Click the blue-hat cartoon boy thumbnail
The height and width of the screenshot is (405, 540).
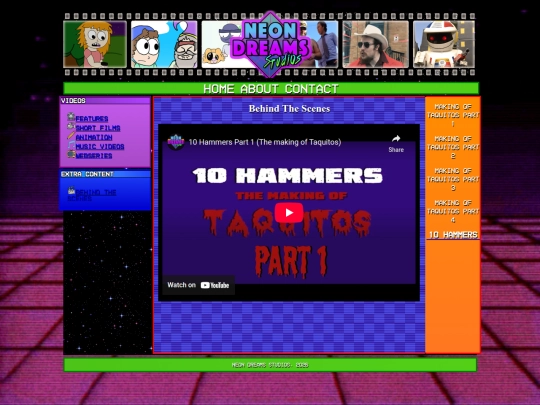[164, 44]
